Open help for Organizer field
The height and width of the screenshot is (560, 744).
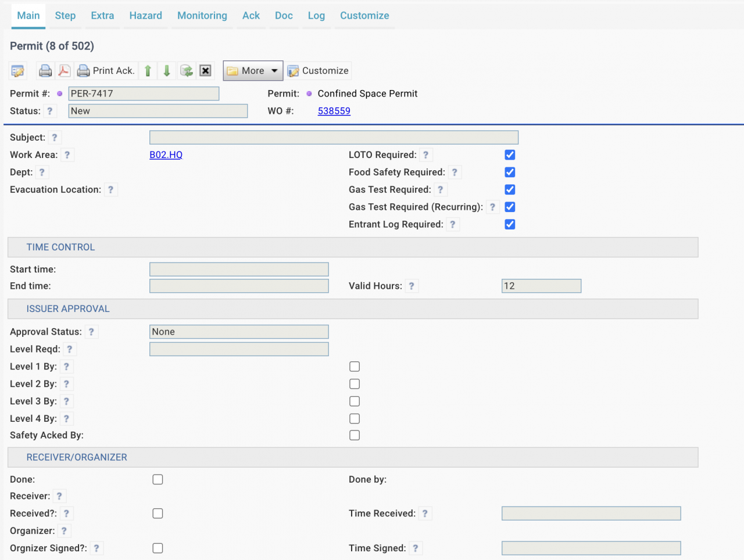pos(64,531)
